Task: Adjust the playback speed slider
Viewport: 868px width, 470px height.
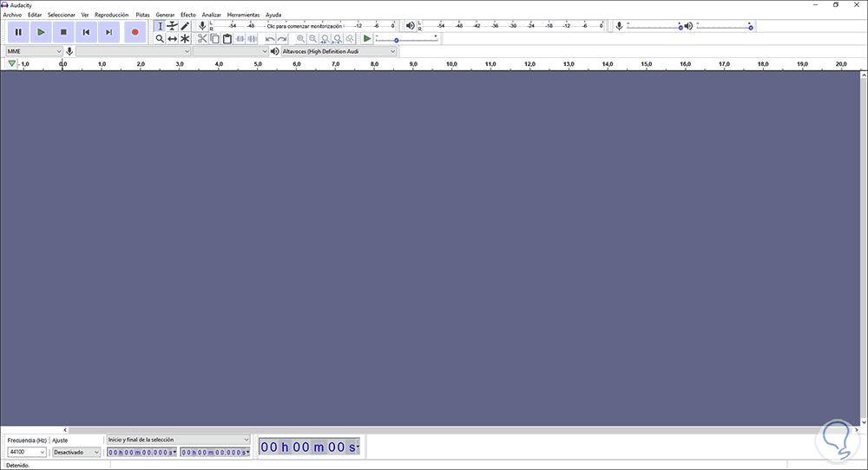Action: pyautogui.click(x=406, y=39)
